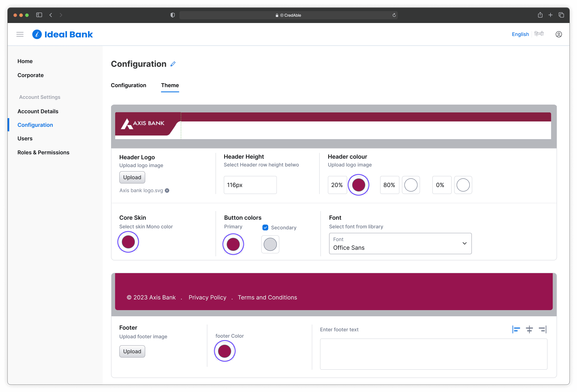Remove the Axis bank logo.svg file
Image resolution: width=577 pixels, height=392 pixels.
(167, 191)
